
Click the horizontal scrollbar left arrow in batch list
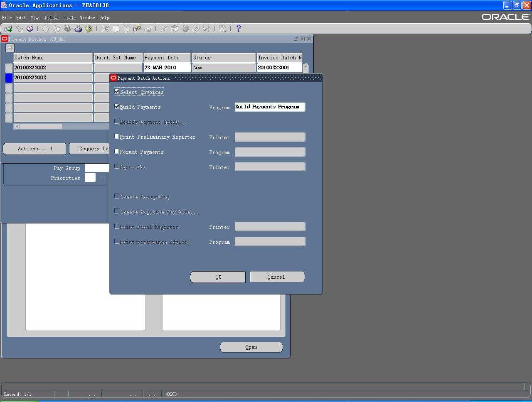[x=16, y=127]
